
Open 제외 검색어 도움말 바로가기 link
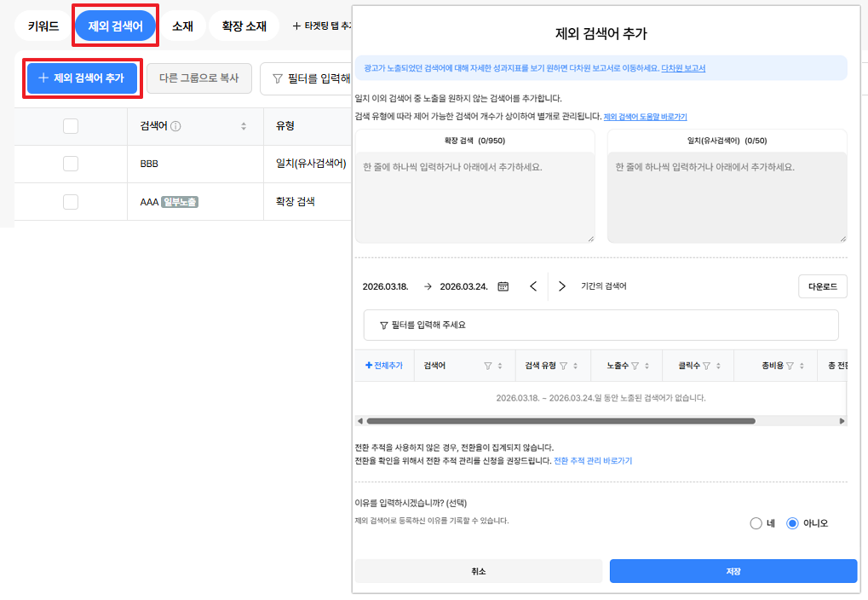[x=645, y=117]
